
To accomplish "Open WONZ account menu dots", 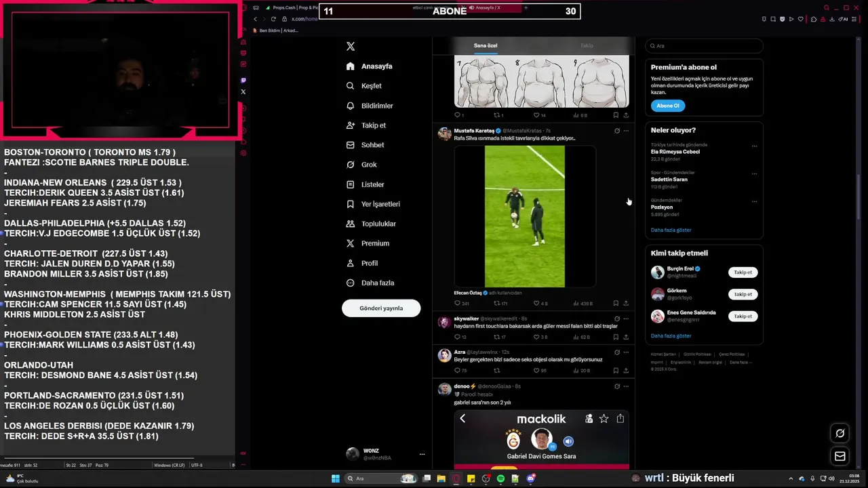I will [x=422, y=454].
